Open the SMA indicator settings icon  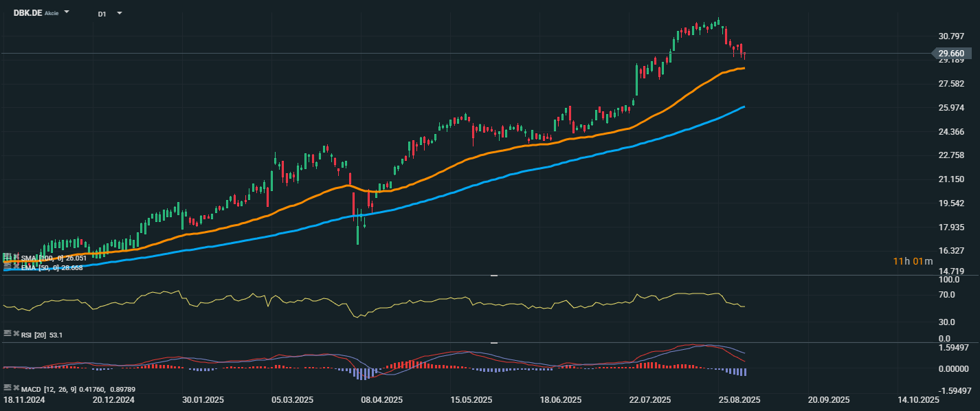[7, 257]
